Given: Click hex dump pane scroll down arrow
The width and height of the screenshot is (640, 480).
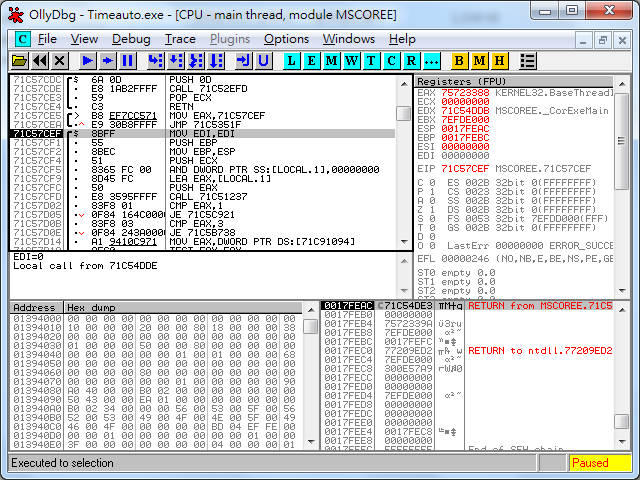Looking at the screenshot, I should coord(311,441).
